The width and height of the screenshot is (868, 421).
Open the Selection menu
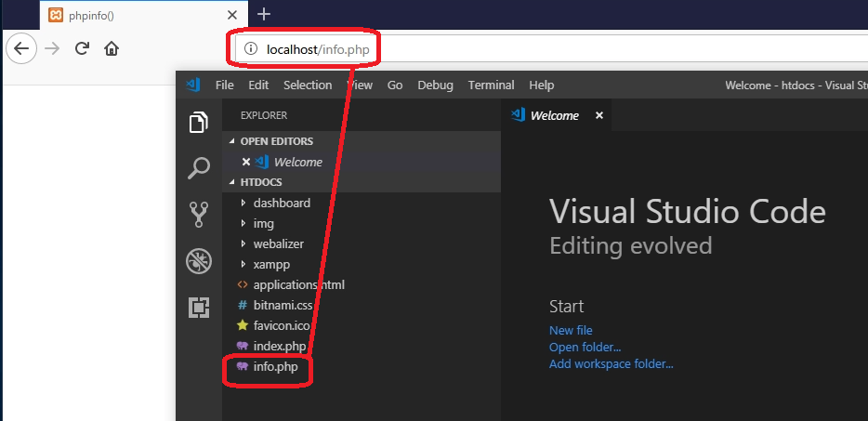click(x=308, y=86)
